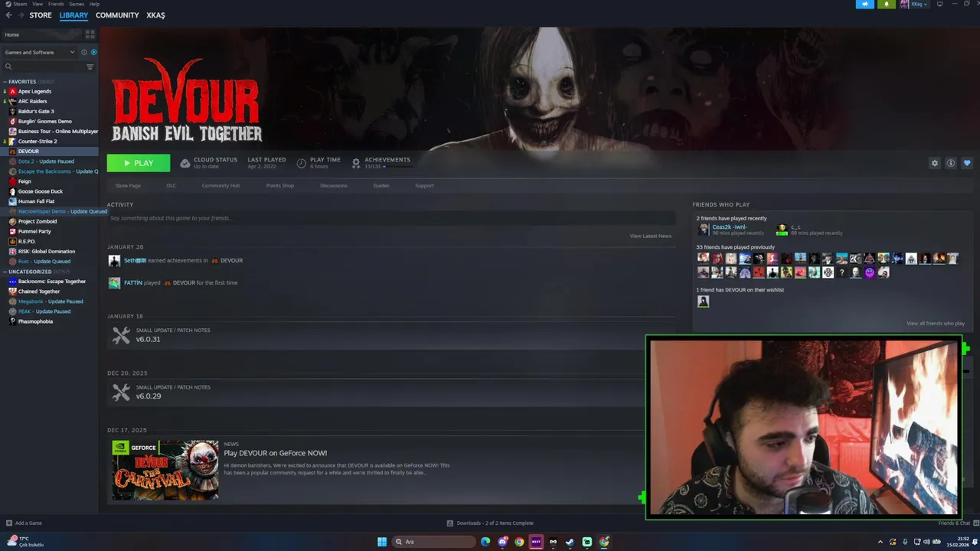Click the Apex Legends game icon
Screen dimensions: 980x551
[12, 91]
